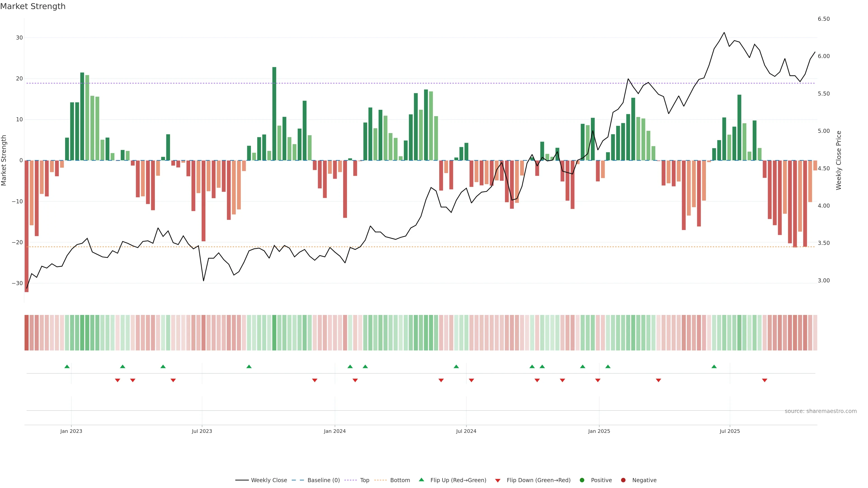Click the 6.50 right axis tick label
868x488 pixels.
click(823, 19)
